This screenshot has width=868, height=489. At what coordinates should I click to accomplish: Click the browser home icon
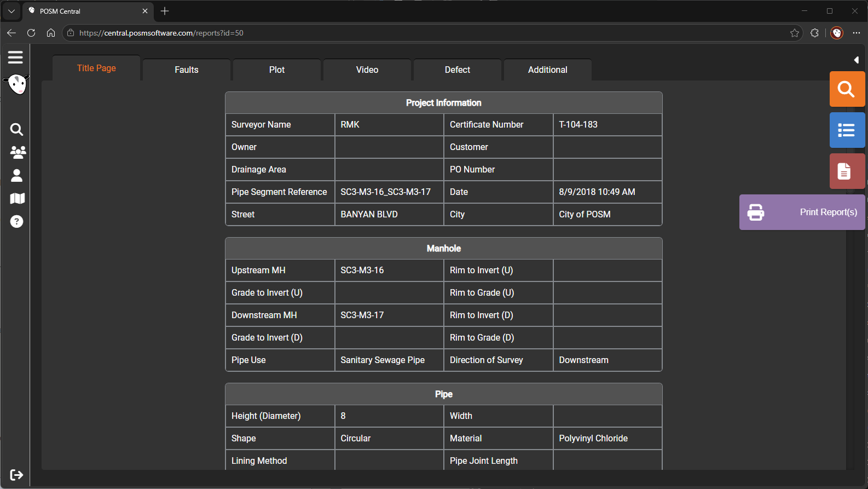click(51, 33)
